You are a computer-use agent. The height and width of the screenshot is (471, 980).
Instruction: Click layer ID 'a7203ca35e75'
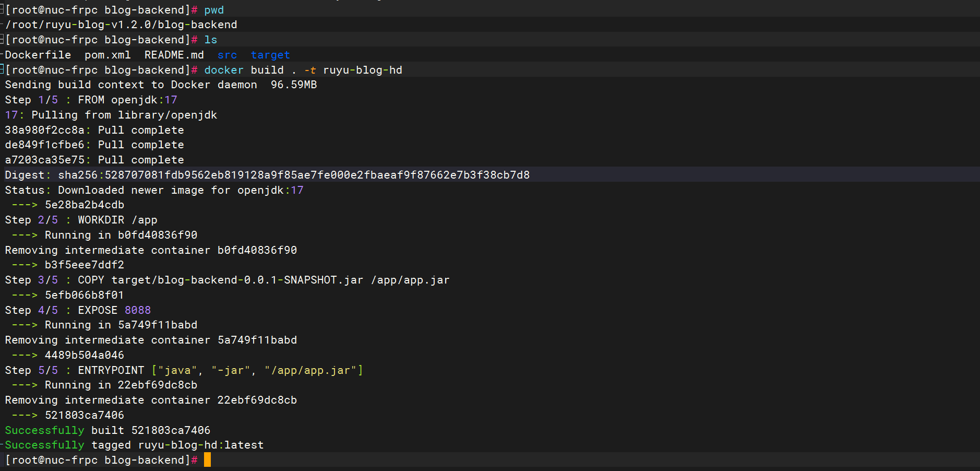pyautogui.click(x=45, y=160)
